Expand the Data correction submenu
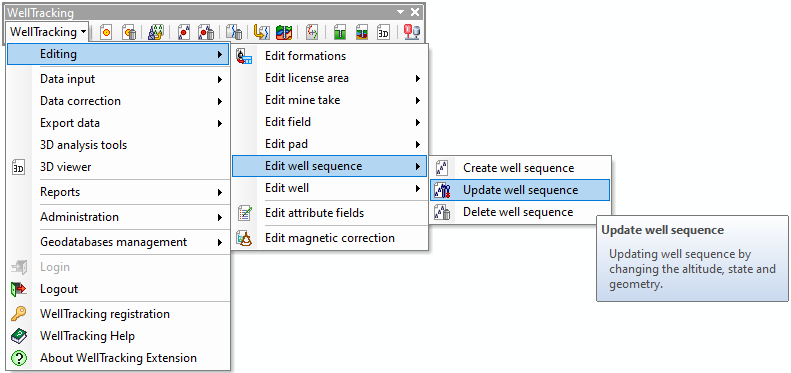This screenshot has height=373, width=791. click(118, 101)
